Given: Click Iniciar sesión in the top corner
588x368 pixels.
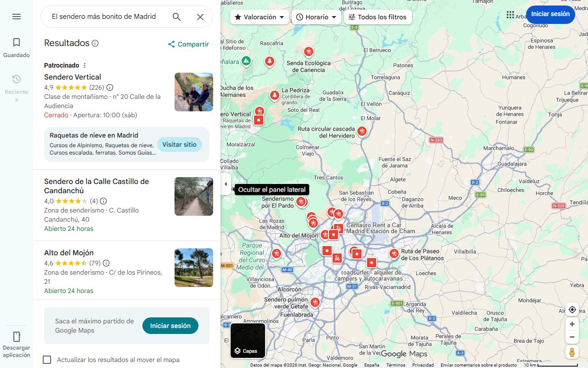Looking at the screenshot, I should coord(550,14).
